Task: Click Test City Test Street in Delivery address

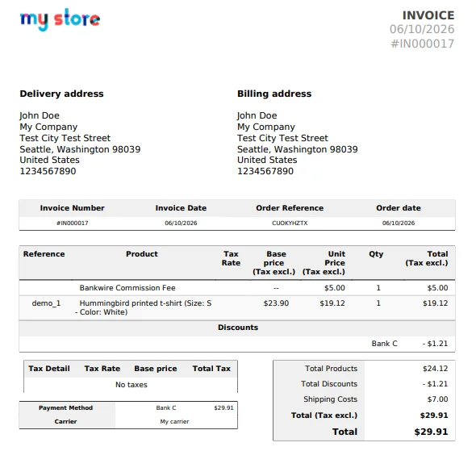Action: coord(65,138)
